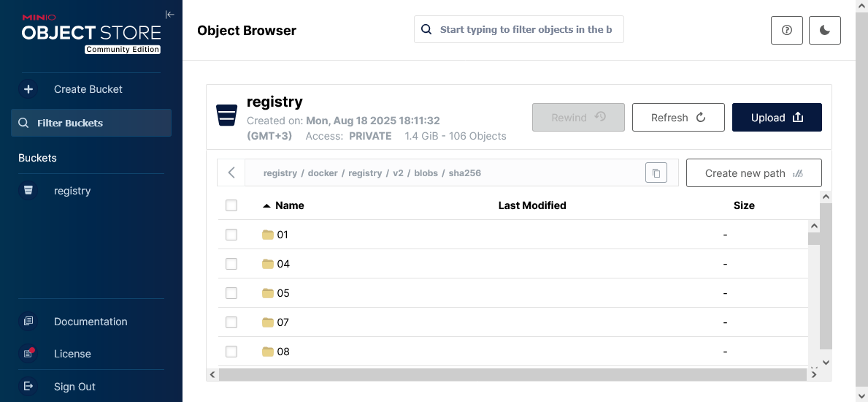
Task: Click the Size column header
Action: click(743, 205)
